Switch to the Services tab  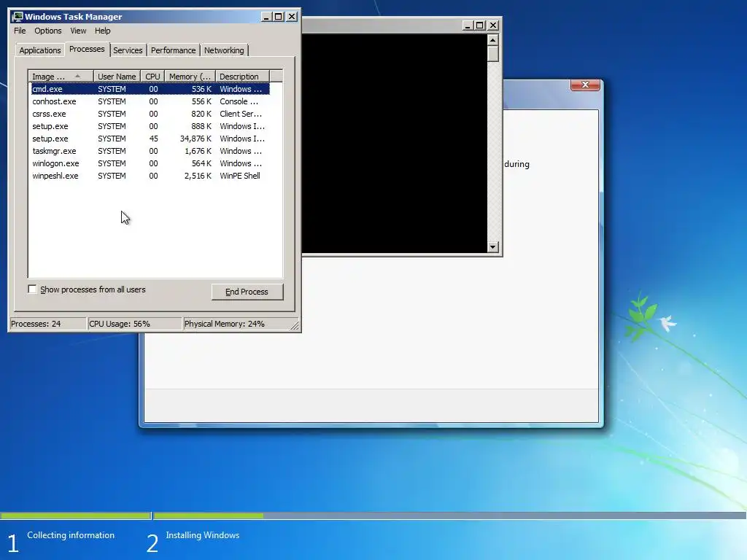[128, 50]
